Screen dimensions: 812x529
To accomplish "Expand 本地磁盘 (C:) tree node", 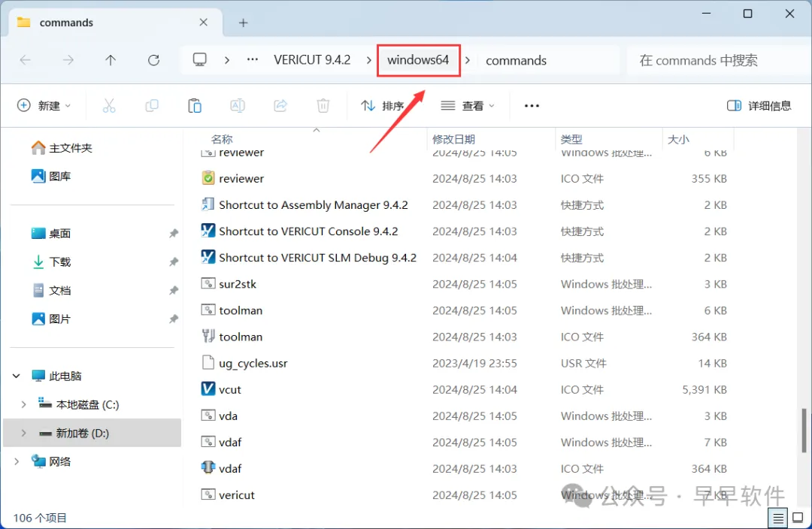I will click(23, 404).
